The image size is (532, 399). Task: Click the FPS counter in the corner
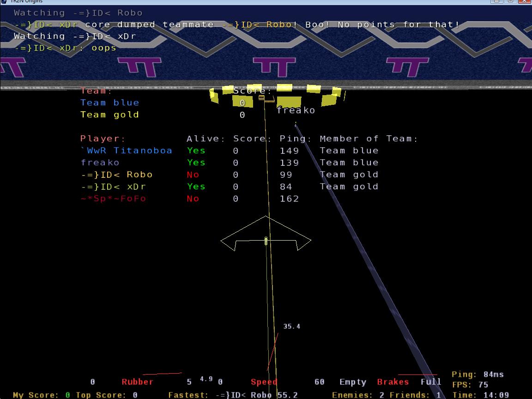pos(470,385)
